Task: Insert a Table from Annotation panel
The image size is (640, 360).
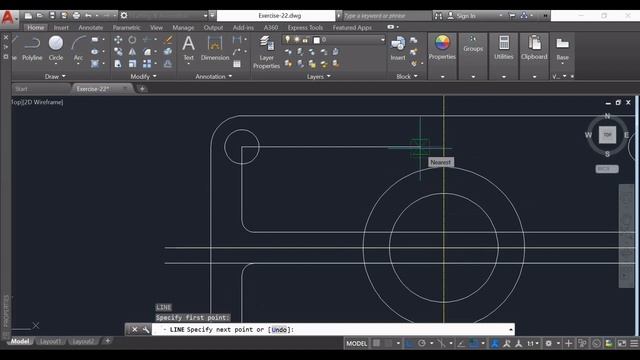Action: click(237, 64)
